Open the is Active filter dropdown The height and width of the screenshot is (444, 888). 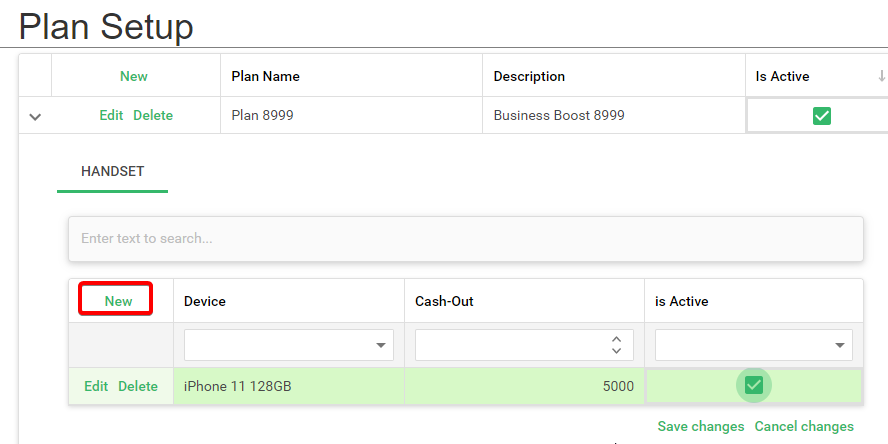point(840,346)
